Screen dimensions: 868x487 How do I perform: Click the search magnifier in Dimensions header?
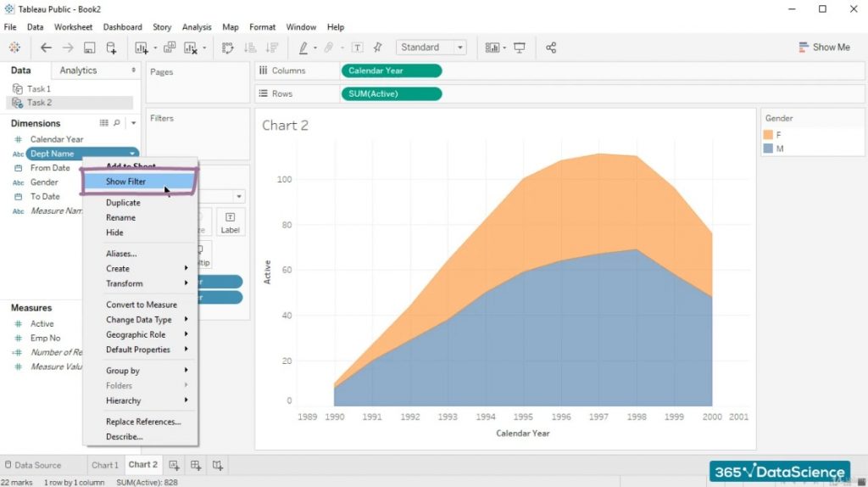[x=117, y=123]
